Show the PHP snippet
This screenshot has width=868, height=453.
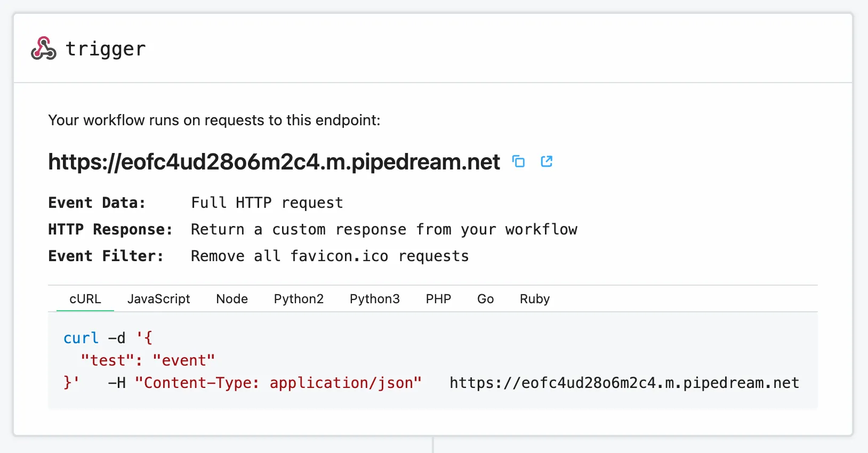(x=438, y=299)
